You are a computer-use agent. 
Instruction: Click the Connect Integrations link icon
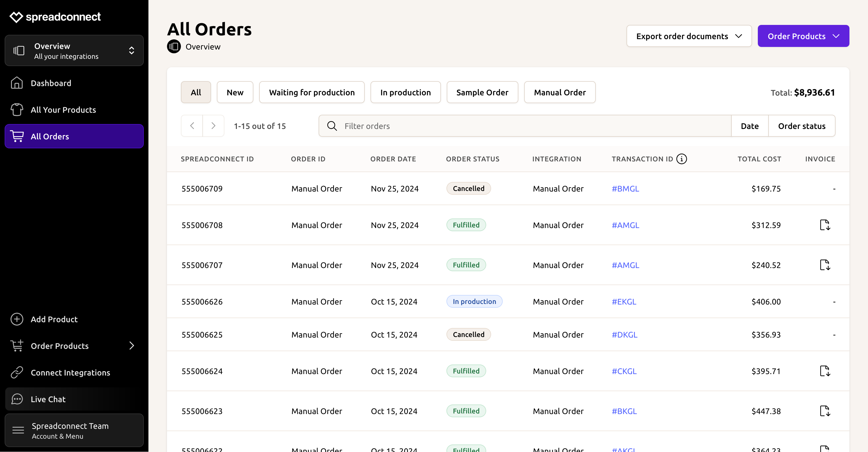click(x=17, y=372)
